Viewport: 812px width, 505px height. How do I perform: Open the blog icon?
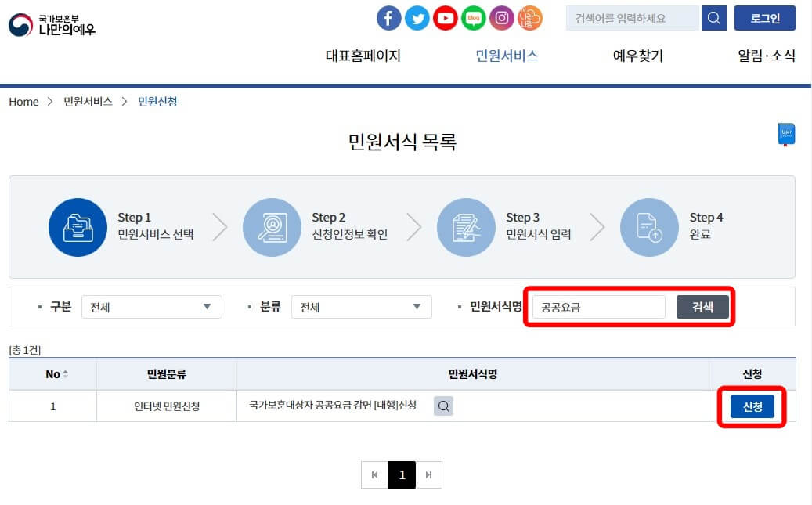point(474,18)
